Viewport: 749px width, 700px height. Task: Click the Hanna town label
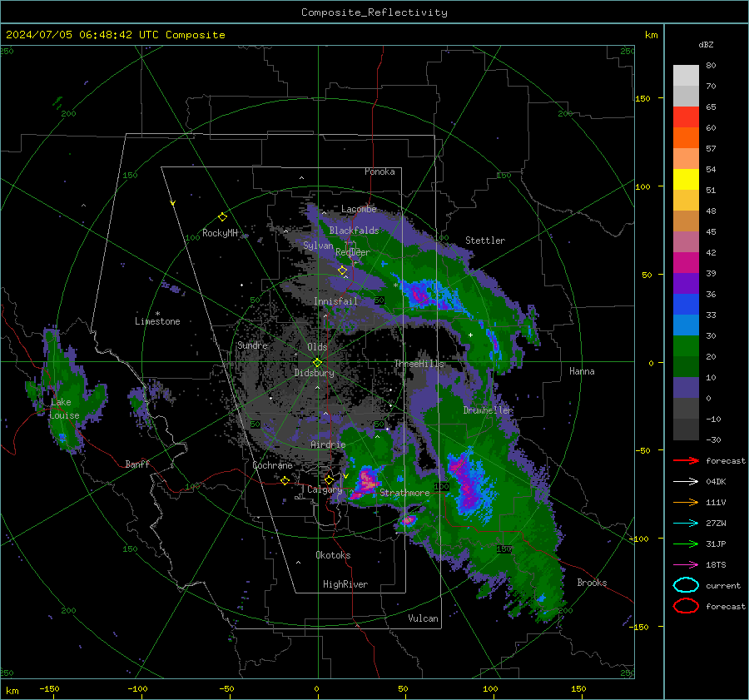582,371
